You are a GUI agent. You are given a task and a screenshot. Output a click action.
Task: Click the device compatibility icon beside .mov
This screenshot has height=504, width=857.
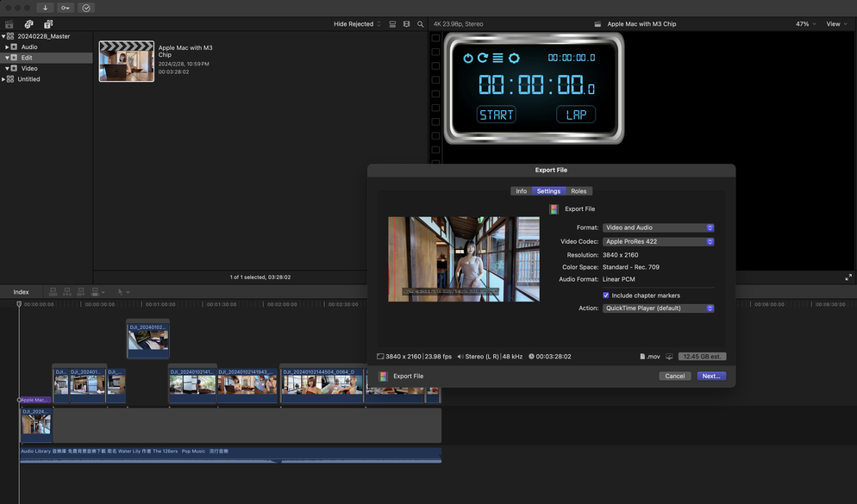pyautogui.click(x=669, y=357)
